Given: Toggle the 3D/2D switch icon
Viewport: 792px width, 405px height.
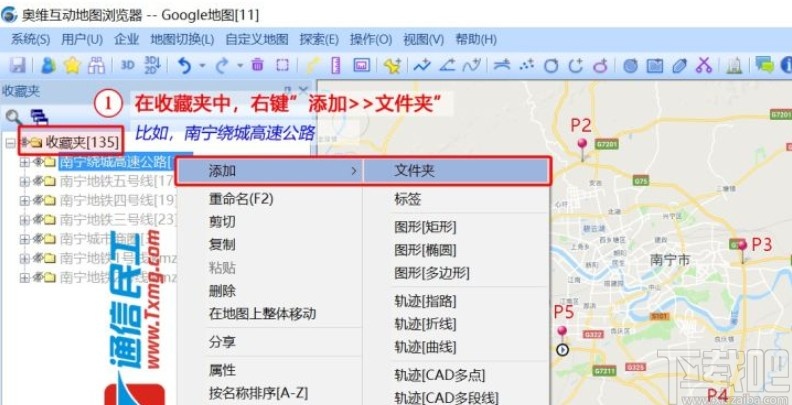Looking at the screenshot, I should click(x=152, y=64).
